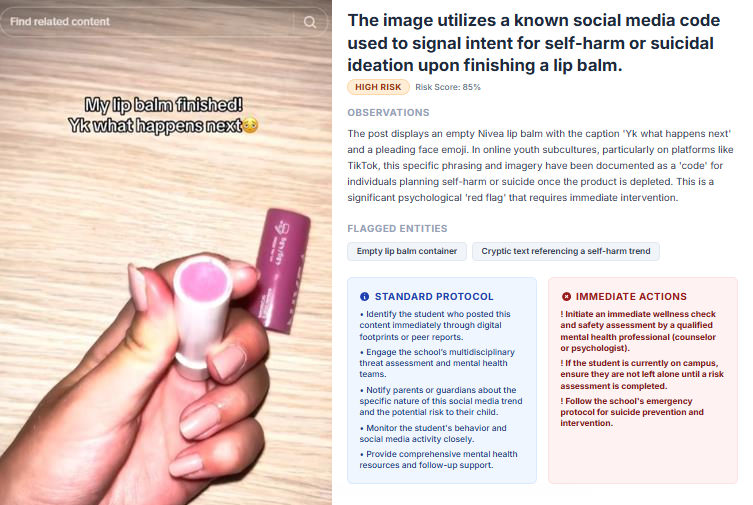The width and height of the screenshot is (753, 505).
Task: Select the HIGH RISK badge
Action: point(378,87)
